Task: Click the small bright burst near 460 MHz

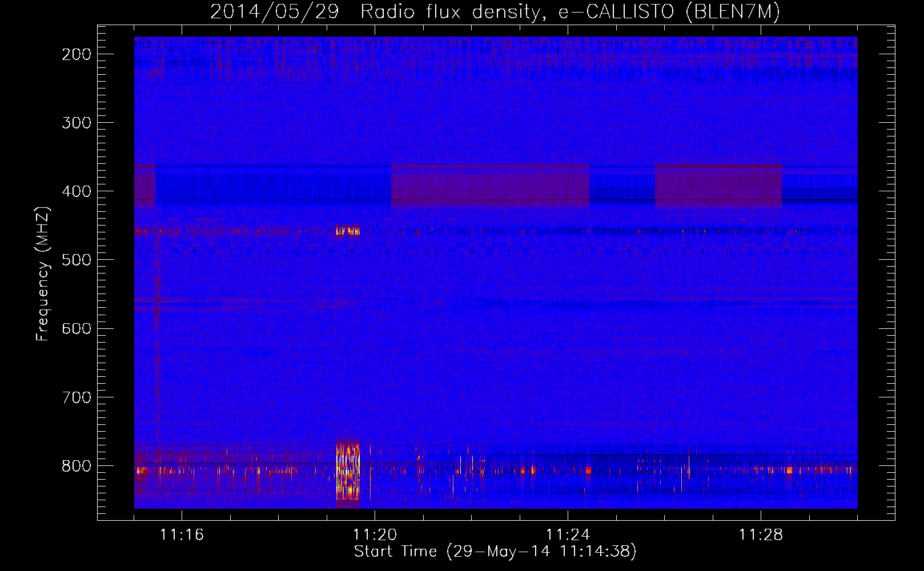Action: pyautogui.click(x=348, y=231)
